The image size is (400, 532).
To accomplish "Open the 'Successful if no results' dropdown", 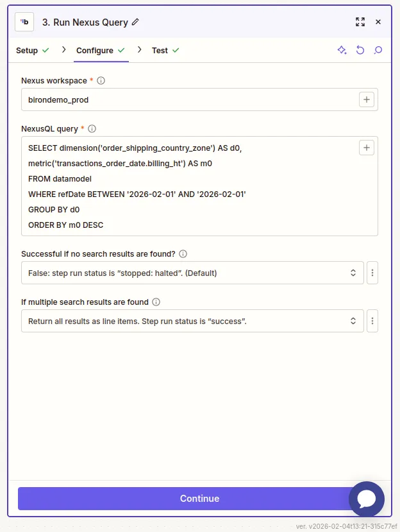I will (x=192, y=272).
